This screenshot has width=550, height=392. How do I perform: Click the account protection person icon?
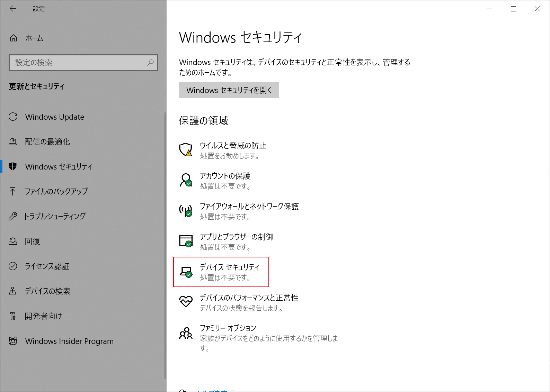pos(186,180)
